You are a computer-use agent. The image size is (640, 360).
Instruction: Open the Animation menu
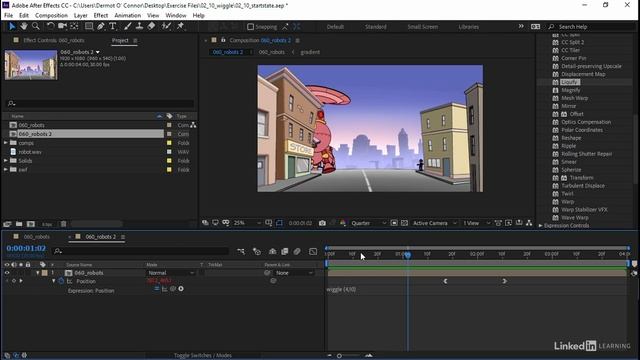tap(127, 16)
